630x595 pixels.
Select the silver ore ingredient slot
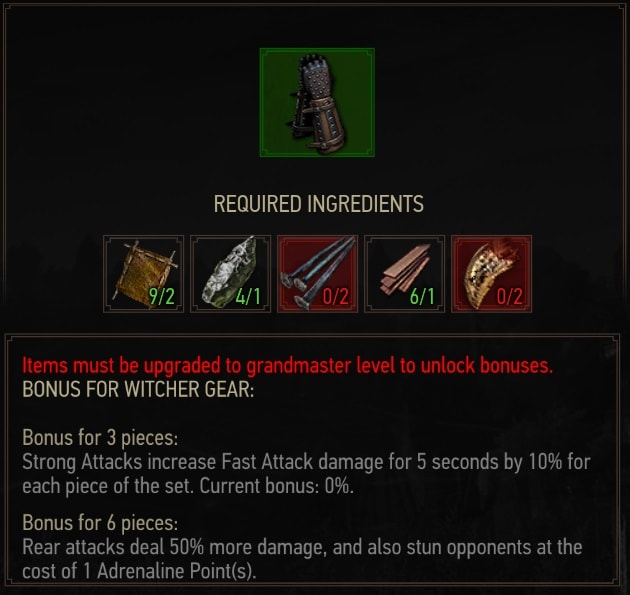[230, 274]
